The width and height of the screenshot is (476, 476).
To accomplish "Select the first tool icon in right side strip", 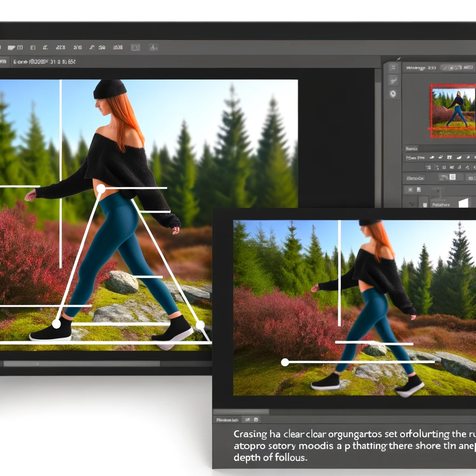I will click(393, 68).
